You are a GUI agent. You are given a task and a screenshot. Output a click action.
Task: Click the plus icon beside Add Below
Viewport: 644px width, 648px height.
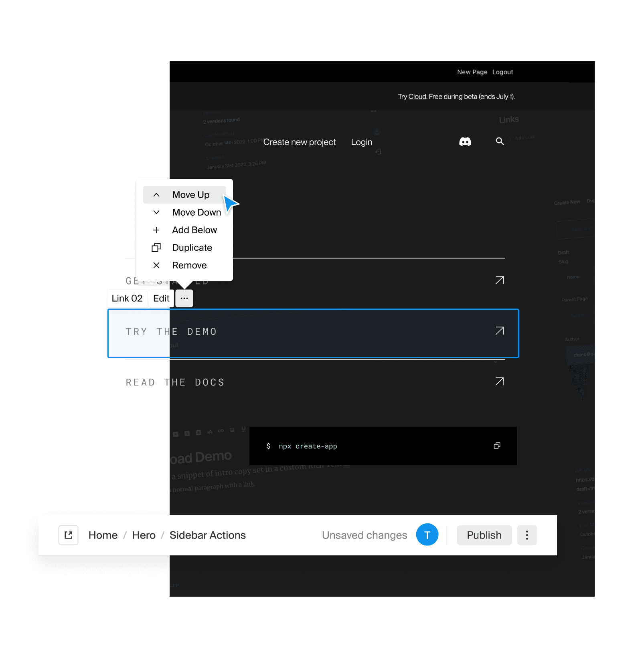tap(156, 230)
